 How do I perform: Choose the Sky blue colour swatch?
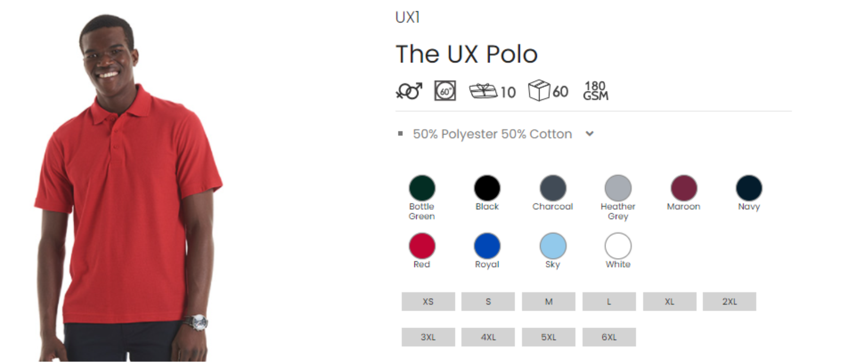tap(553, 246)
